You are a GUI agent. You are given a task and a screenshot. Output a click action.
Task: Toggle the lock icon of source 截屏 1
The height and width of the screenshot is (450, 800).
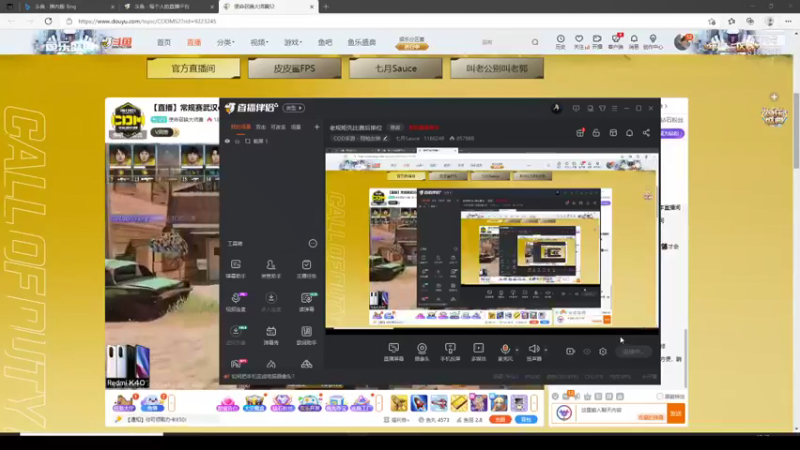237,141
